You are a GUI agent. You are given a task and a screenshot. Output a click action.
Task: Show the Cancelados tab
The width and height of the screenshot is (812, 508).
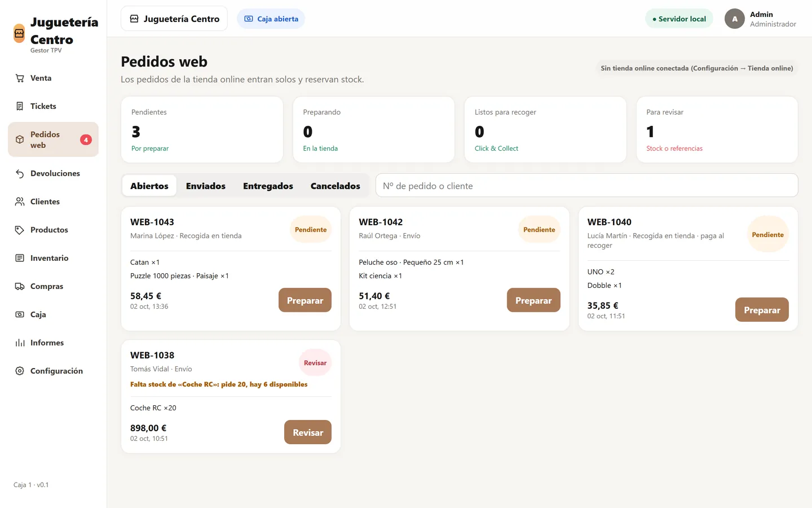[336, 186]
